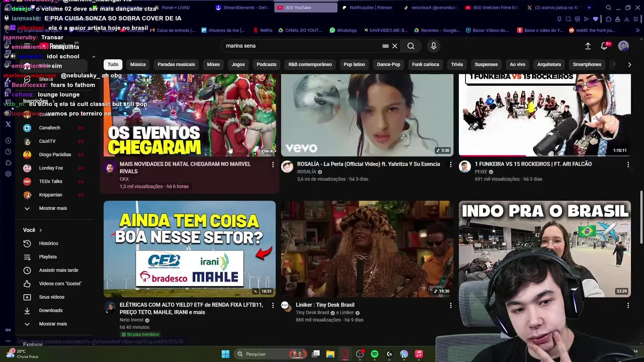Open File Explorer from the taskbar
The width and height of the screenshot is (644, 362).
[330, 354]
